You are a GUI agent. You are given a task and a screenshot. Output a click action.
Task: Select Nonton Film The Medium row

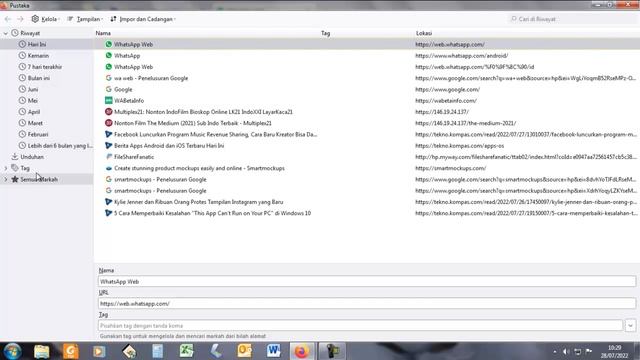pyautogui.click(x=367, y=123)
